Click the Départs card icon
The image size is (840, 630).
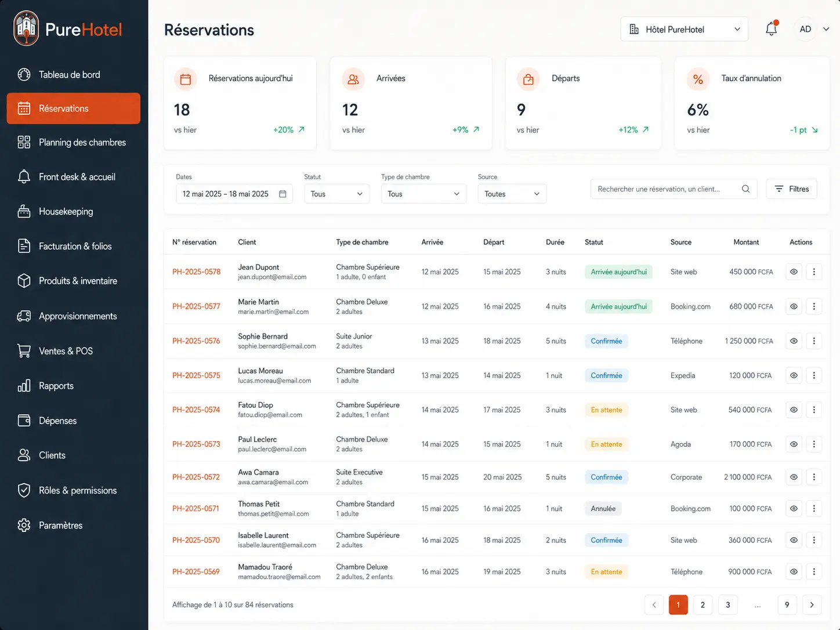point(528,79)
